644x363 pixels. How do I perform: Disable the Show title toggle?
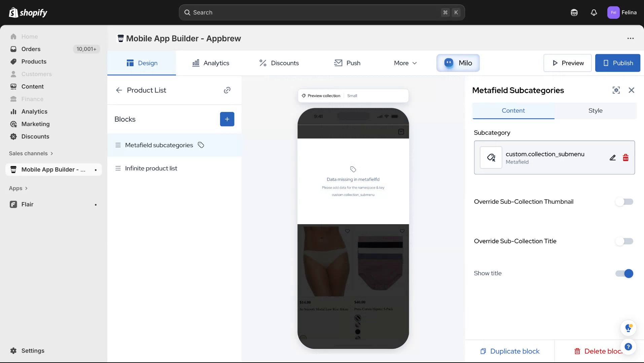623,274
